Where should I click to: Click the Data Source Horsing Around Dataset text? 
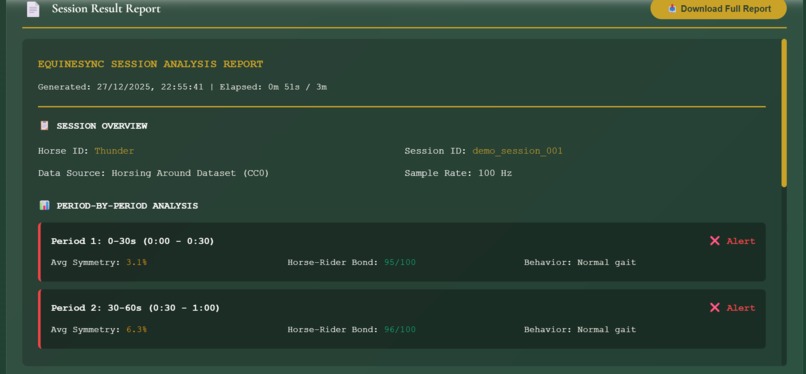coord(153,173)
